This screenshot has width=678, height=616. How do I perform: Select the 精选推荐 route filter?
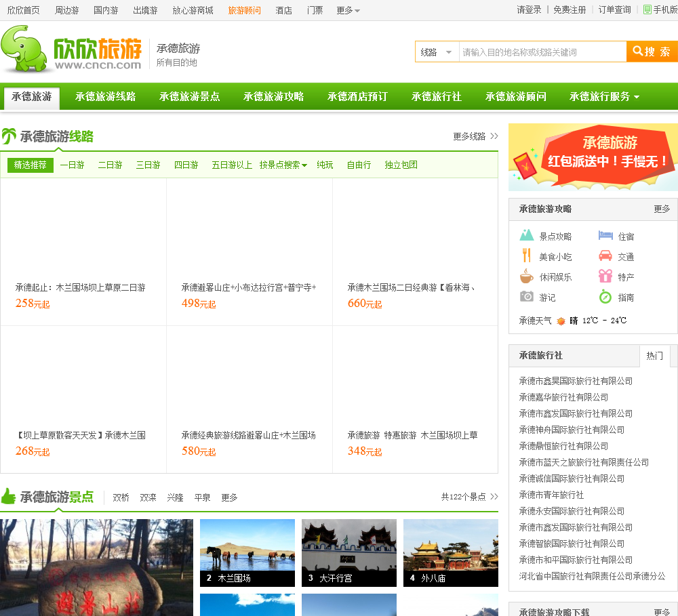click(31, 165)
